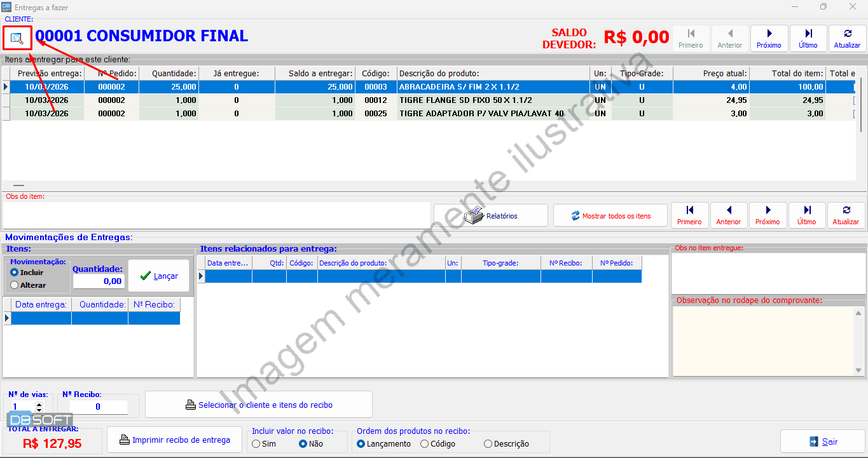This screenshot has height=458, width=868.
Task: Open Relatórios printer button
Action: coord(490,215)
